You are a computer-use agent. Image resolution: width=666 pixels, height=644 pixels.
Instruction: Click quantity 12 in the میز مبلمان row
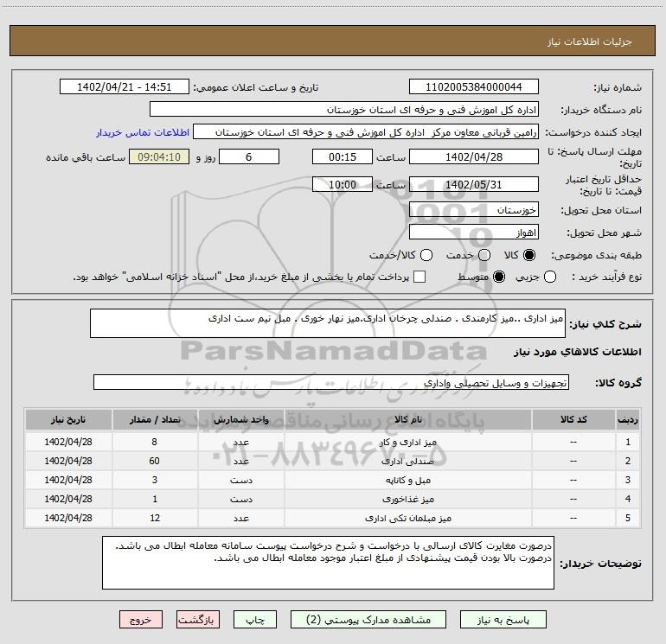tap(155, 519)
